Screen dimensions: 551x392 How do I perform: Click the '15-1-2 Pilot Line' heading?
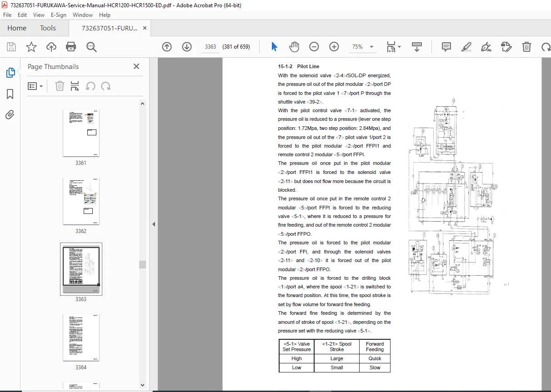299,67
